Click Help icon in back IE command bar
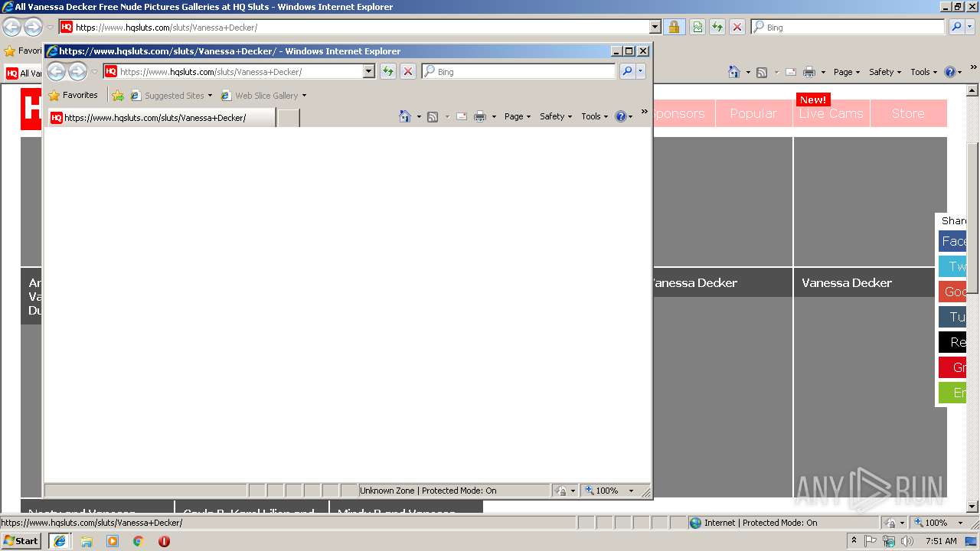The height and width of the screenshot is (551, 980). pos(949,72)
